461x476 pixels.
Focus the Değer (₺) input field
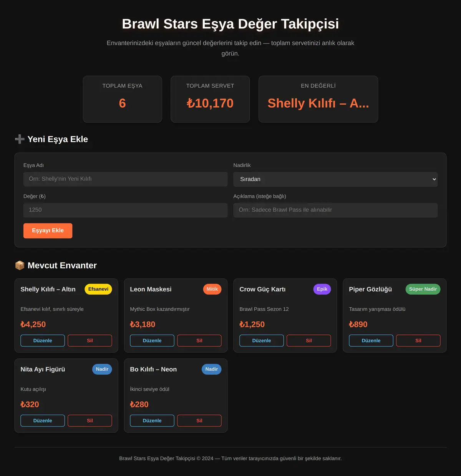tap(125, 210)
